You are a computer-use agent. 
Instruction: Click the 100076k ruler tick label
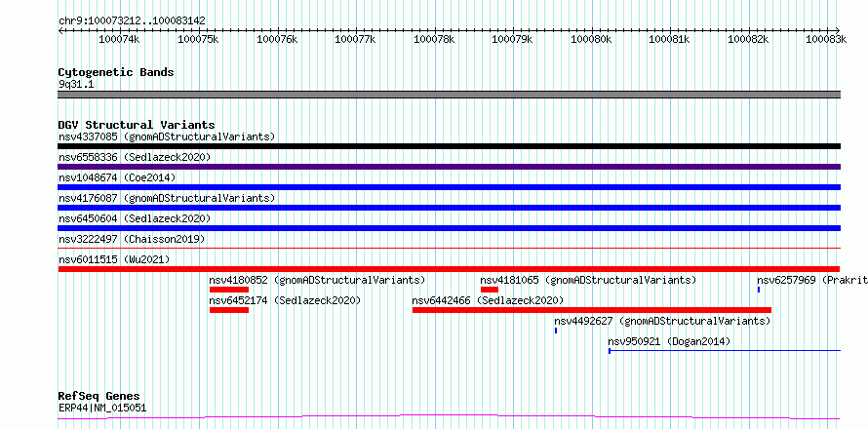point(277,39)
